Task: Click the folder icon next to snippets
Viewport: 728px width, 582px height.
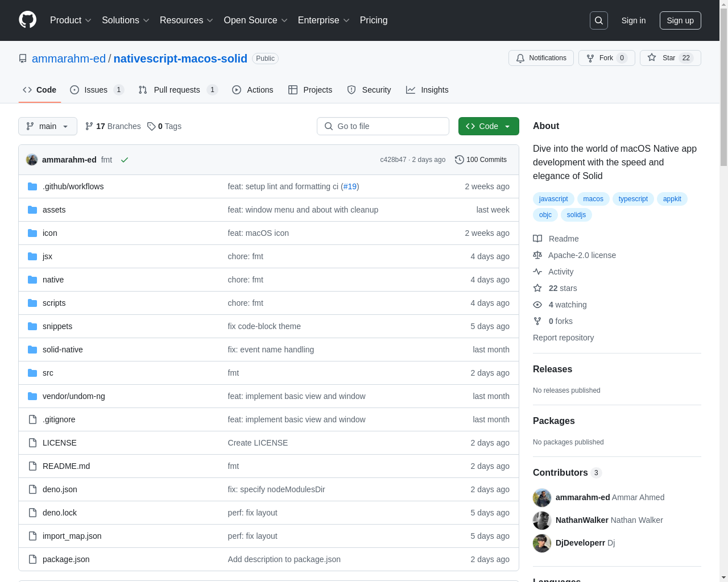Action: [x=32, y=326]
